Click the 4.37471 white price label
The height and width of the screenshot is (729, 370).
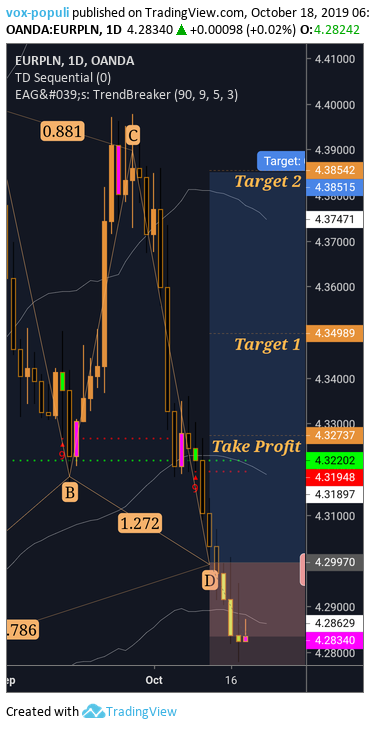click(335, 219)
